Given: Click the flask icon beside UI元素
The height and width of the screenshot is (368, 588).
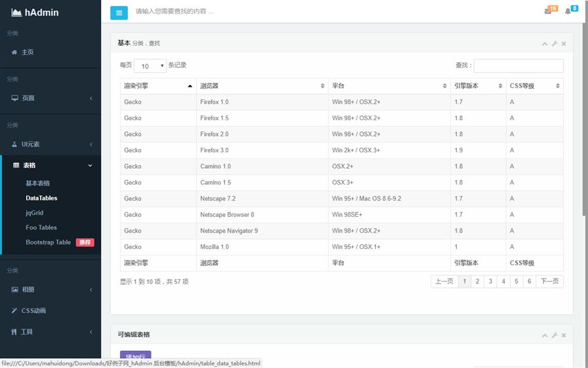Looking at the screenshot, I should (14, 144).
